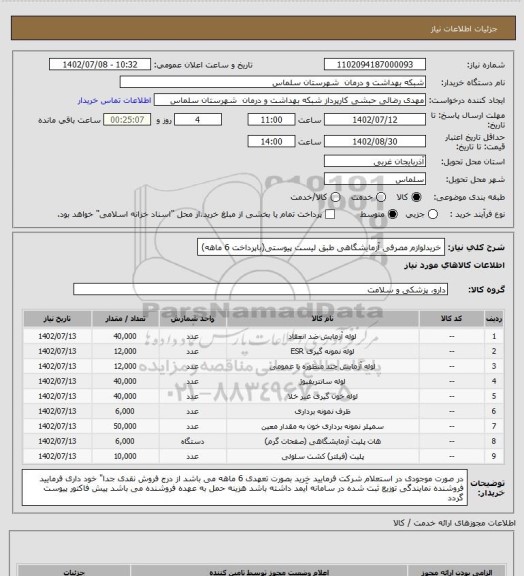
Task: Select row 5 item لوله خون گیری غیر خلا
Action: point(322,396)
